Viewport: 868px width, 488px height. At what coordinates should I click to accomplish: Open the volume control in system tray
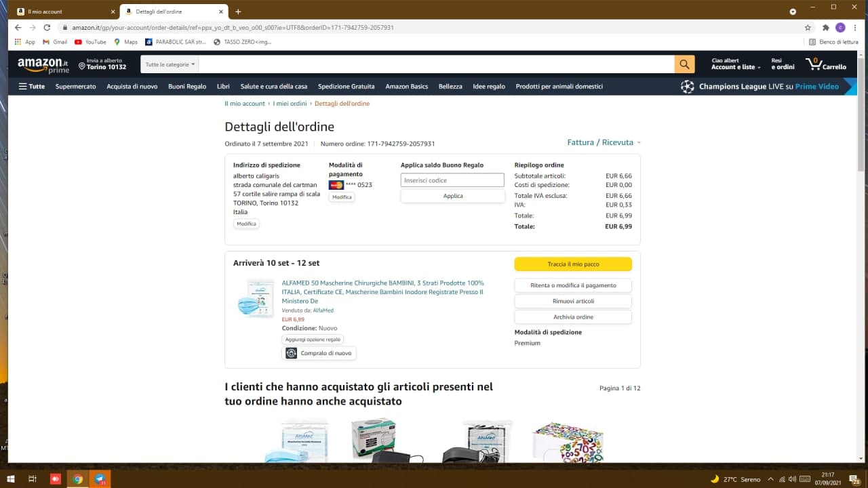click(793, 479)
